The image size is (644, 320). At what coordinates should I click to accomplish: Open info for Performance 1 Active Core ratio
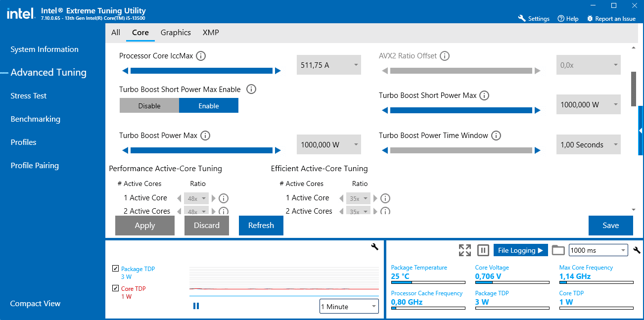click(224, 198)
